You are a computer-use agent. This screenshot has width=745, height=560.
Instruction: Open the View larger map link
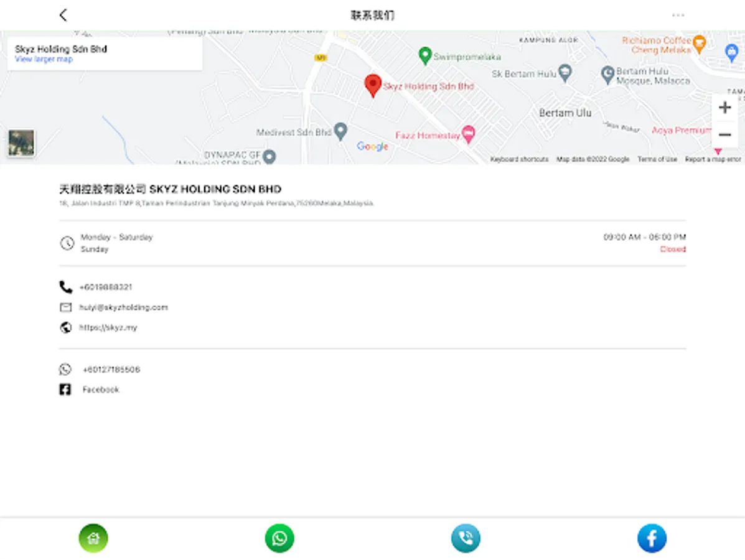click(44, 59)
